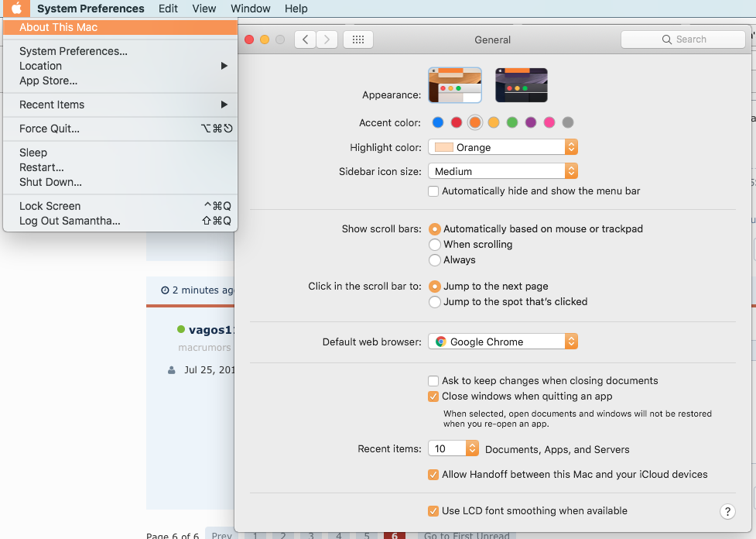Choose the blue accent color
The image size is (756, 539).
[438, 122]
